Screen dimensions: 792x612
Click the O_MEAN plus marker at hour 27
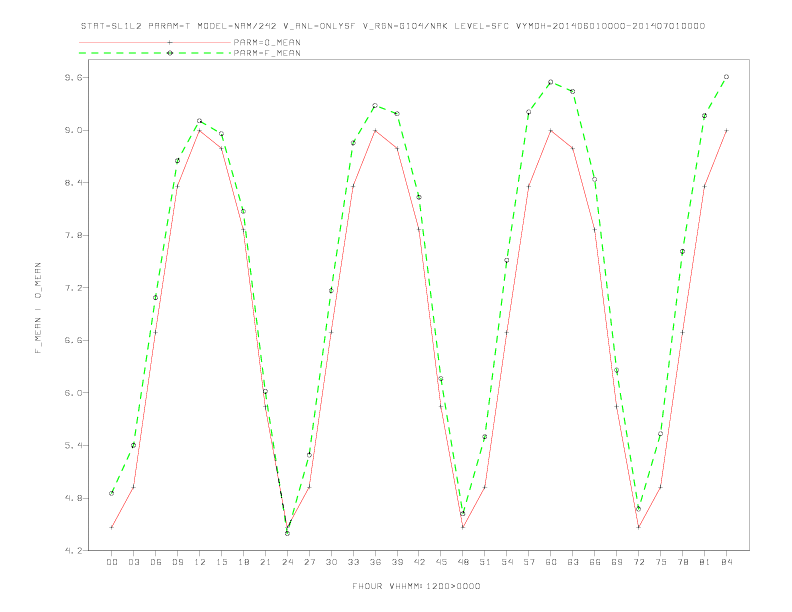[x=309, y=487]
